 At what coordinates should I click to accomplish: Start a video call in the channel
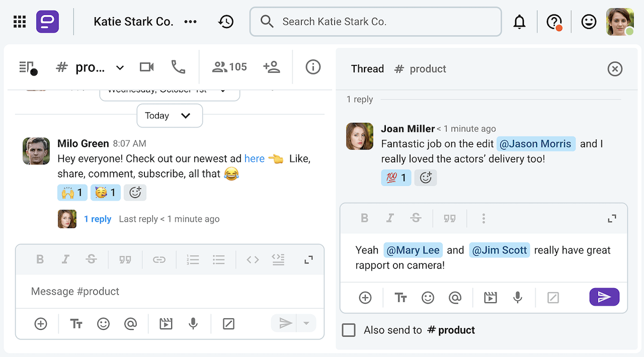[147, 66]
